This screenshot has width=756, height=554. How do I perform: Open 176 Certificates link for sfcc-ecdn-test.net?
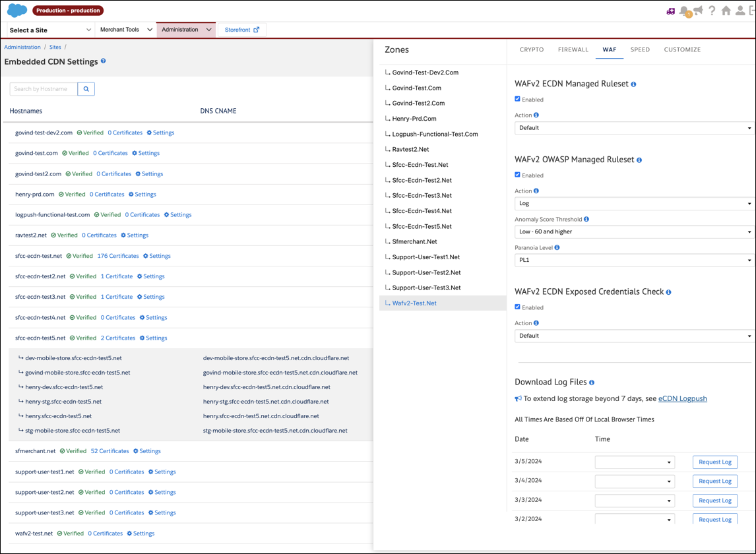118,256
